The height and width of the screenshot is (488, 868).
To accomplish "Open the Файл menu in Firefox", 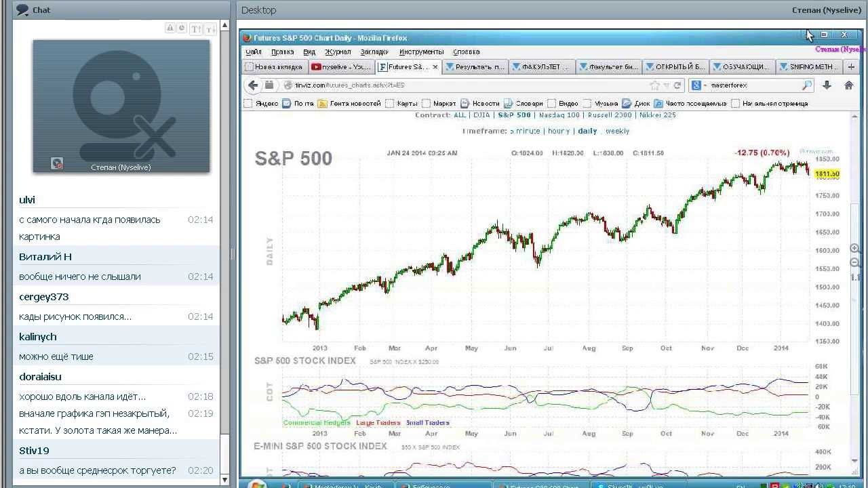I will pyautogui.click(x=254, y=52).
